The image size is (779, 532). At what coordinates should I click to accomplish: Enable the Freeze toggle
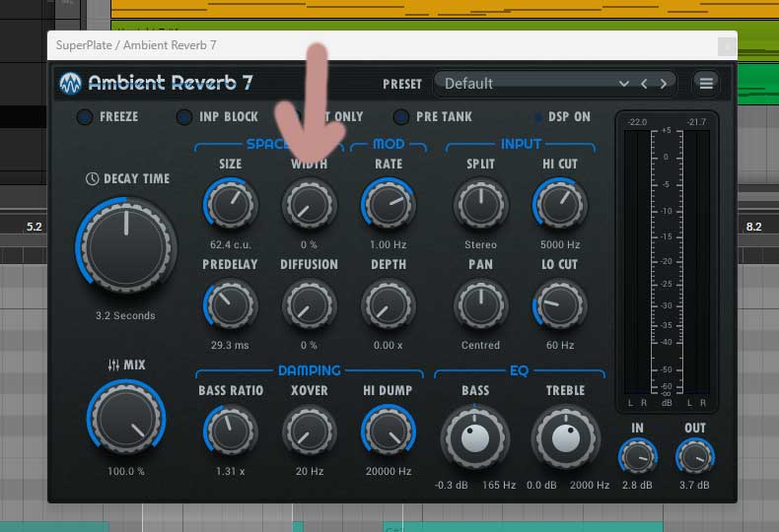(x=85, y=117)
